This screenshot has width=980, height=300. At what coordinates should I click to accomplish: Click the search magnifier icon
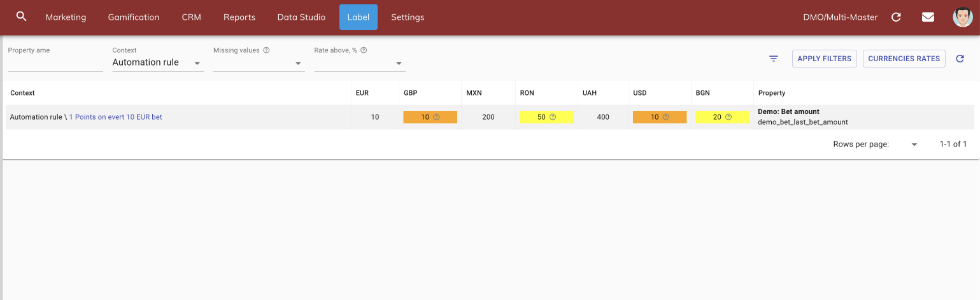tap(21, 17)
